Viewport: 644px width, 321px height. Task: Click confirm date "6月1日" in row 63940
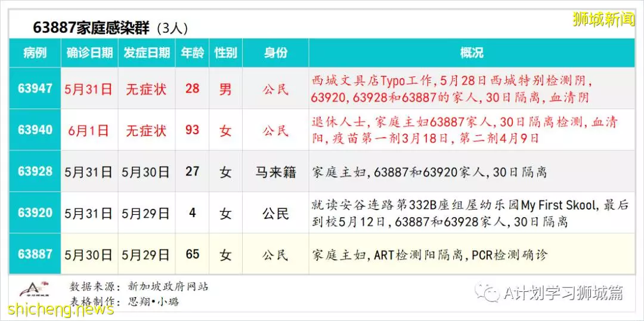coord(89,131)
